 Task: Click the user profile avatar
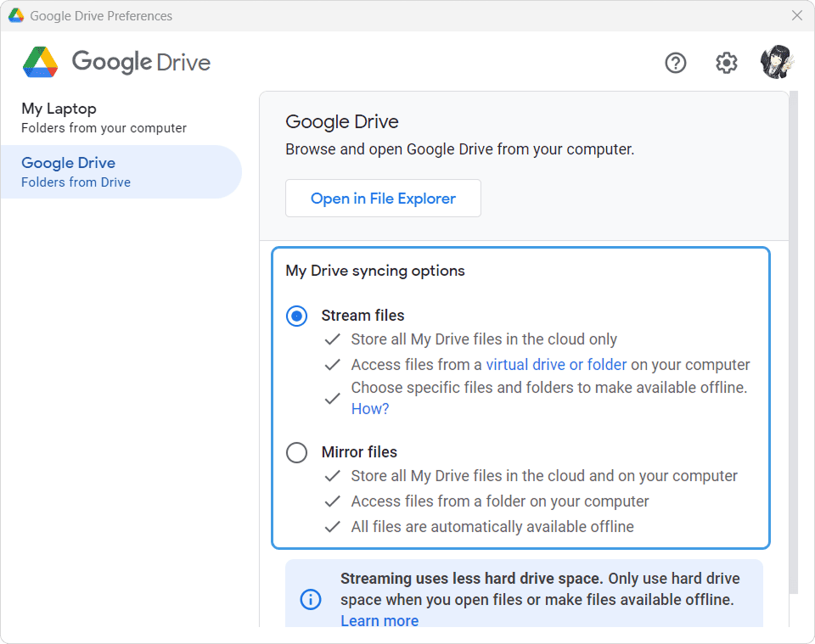tap(777, 62)
